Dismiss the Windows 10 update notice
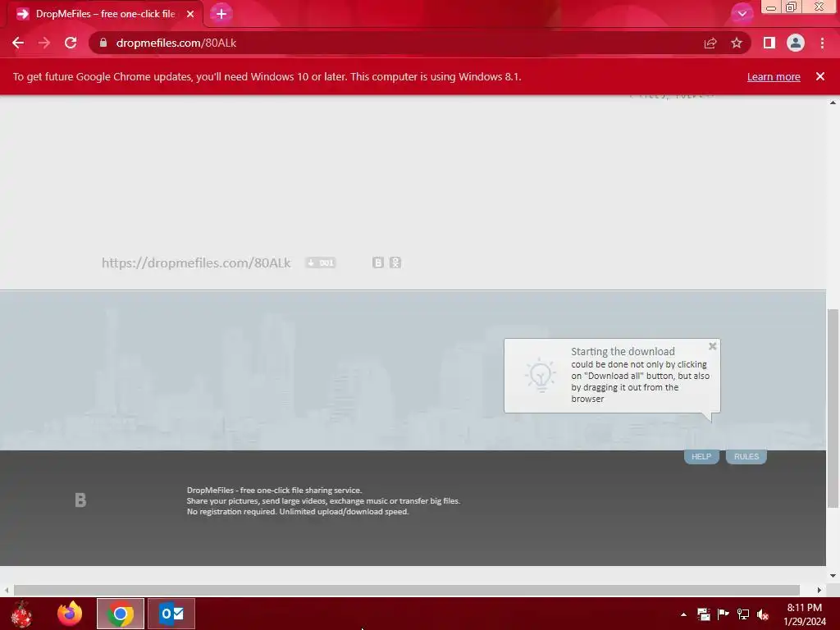 click(x=820, y=76)
